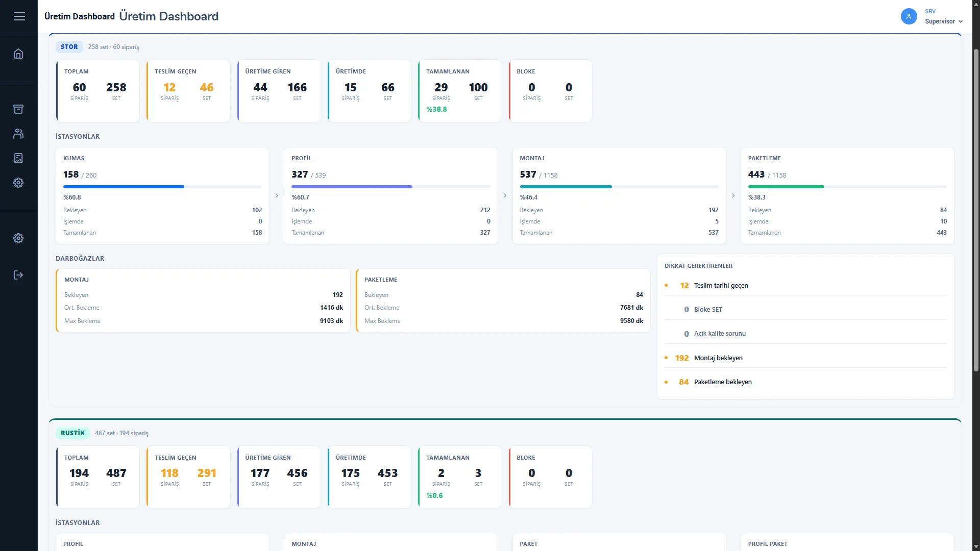Click '487 set · 194 sipariş' summary text
This screenshot has height=551, width=980.
(x=121, y=433)
